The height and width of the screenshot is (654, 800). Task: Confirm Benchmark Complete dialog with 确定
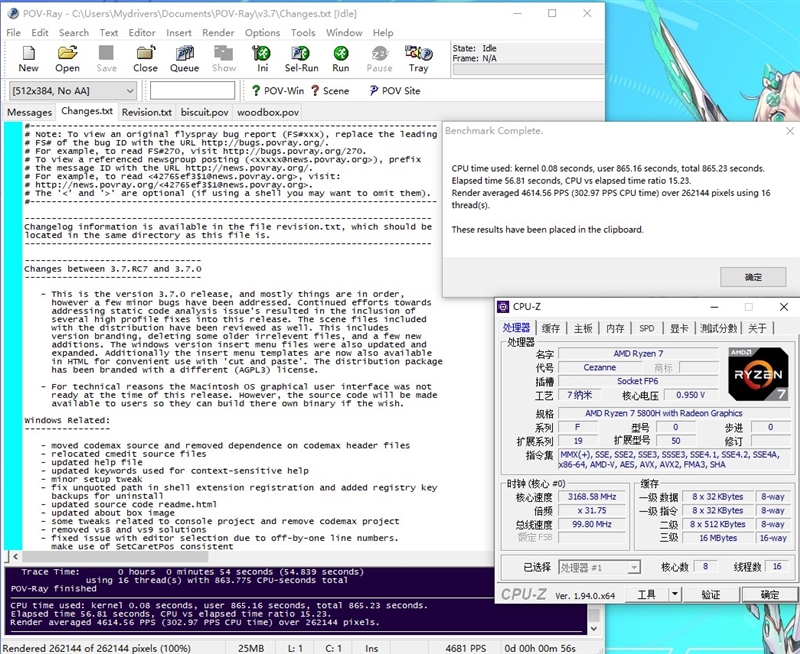coord(753,277)
